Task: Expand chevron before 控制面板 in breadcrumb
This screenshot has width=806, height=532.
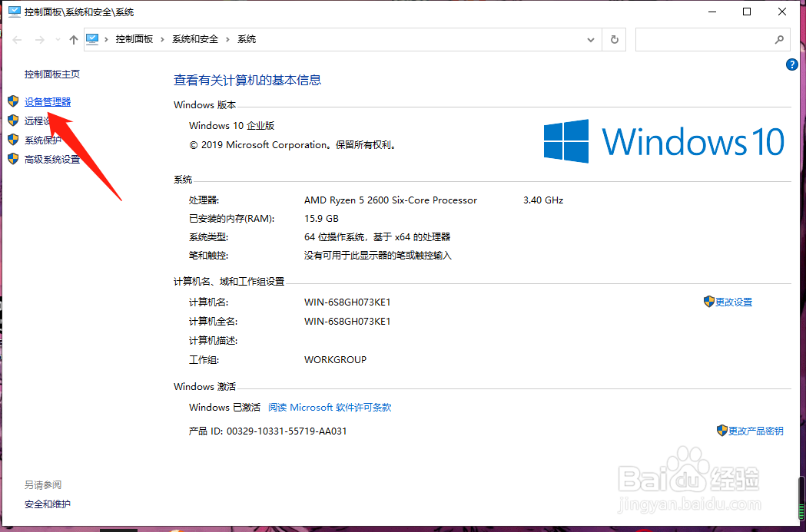Action: 107,40
